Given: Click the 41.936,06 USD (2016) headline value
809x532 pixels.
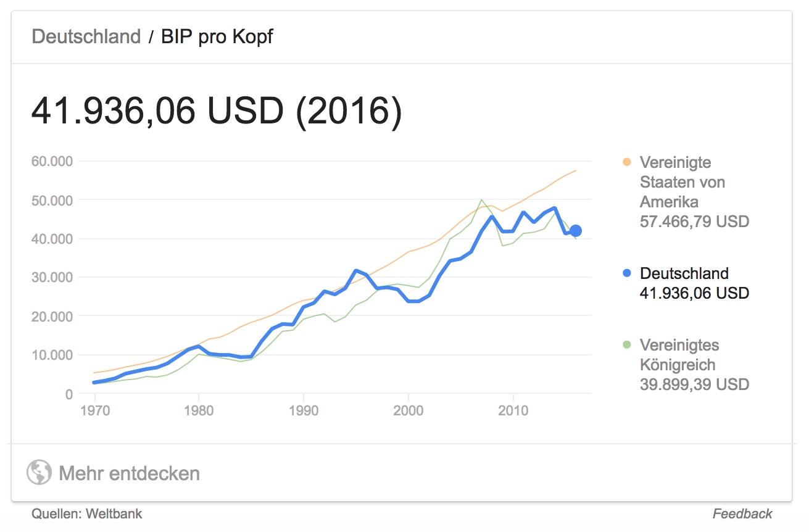Looking at the screenshot, I should point(217,111).
